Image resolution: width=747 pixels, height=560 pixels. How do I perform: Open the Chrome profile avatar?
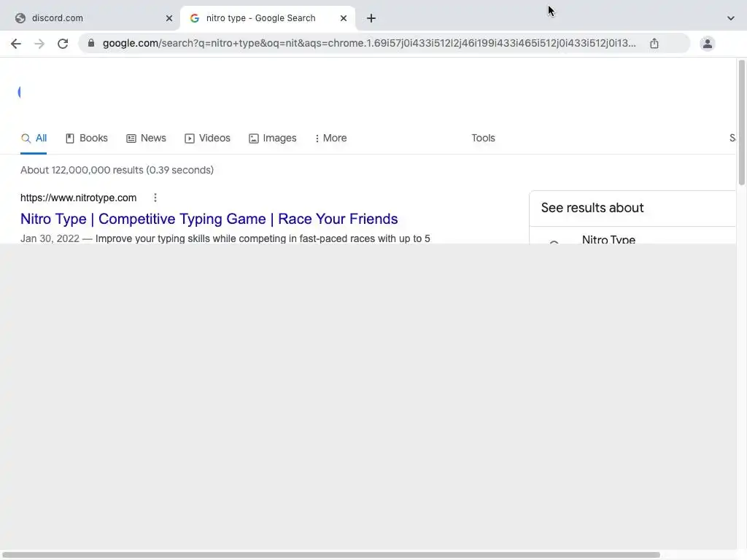[x=708, y=44]
